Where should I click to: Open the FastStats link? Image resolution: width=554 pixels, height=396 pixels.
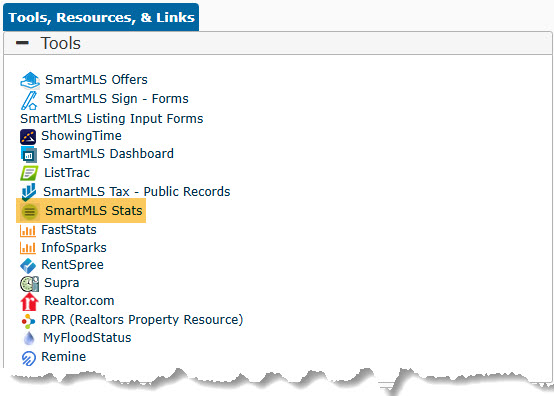coord(69,230)
